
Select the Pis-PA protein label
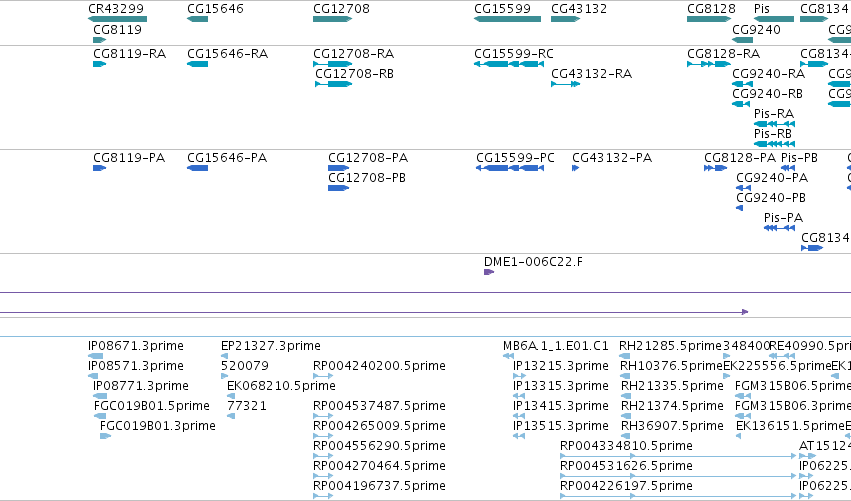pos(784,217)
